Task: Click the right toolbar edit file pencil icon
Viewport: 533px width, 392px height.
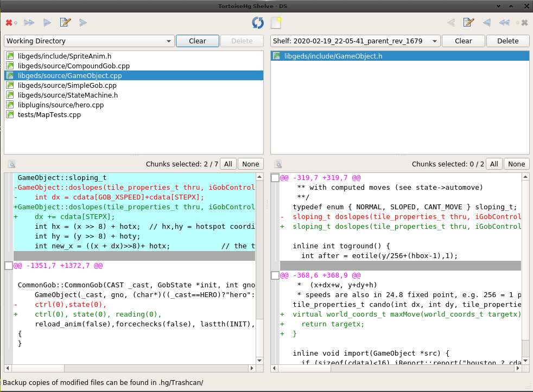Action: pos(469,22)
